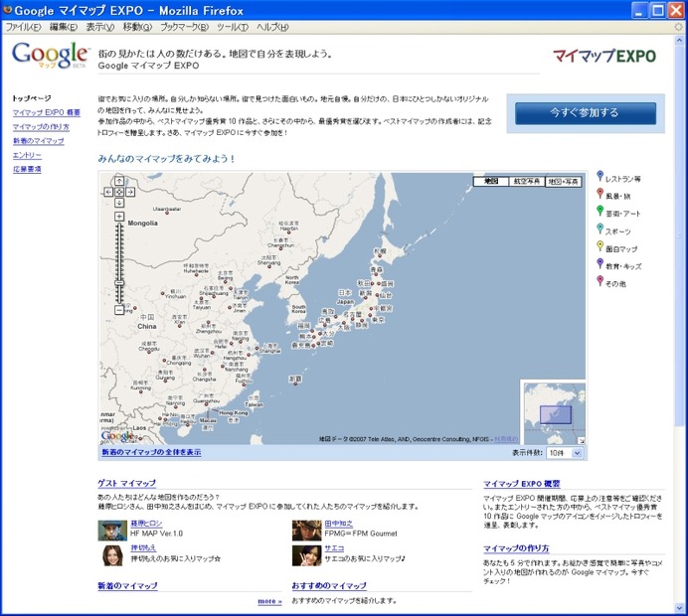The height and width of the screenshot is (616, 688).
Task: Open the ヘルプ menu
Action: [x=272, y=27]
